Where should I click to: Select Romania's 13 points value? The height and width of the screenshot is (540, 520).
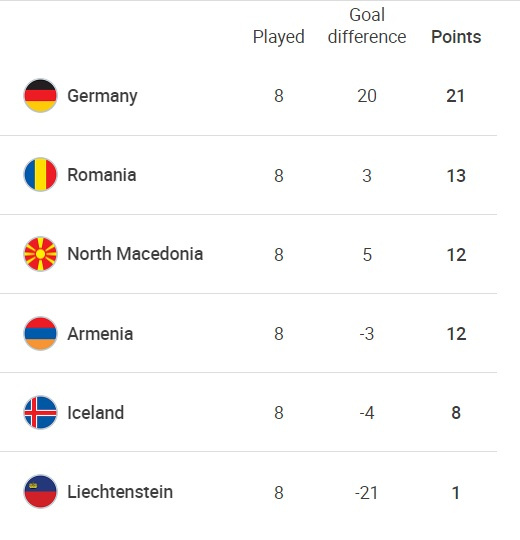pyautogui.click(x=456, y=176)
